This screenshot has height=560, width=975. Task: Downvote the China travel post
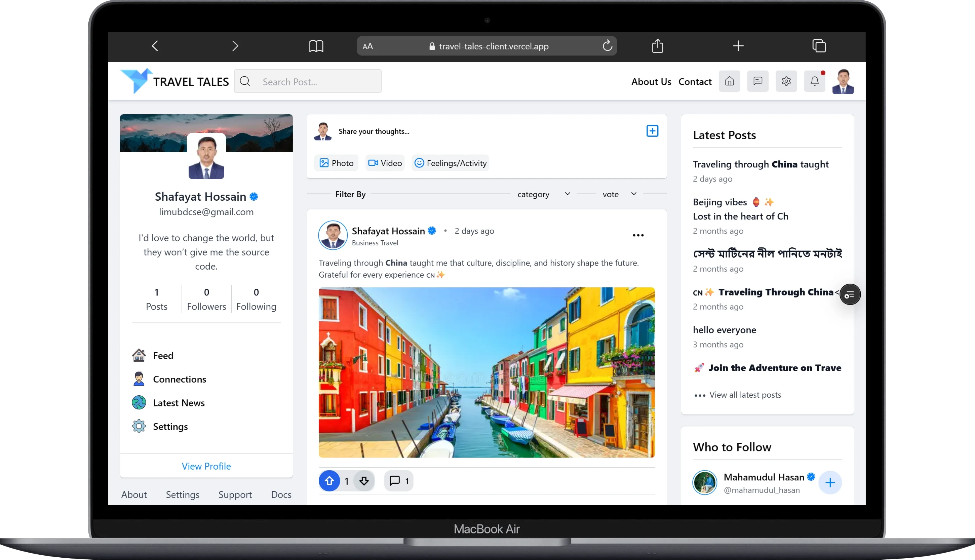pyautogui.click(x=364, y=481)
